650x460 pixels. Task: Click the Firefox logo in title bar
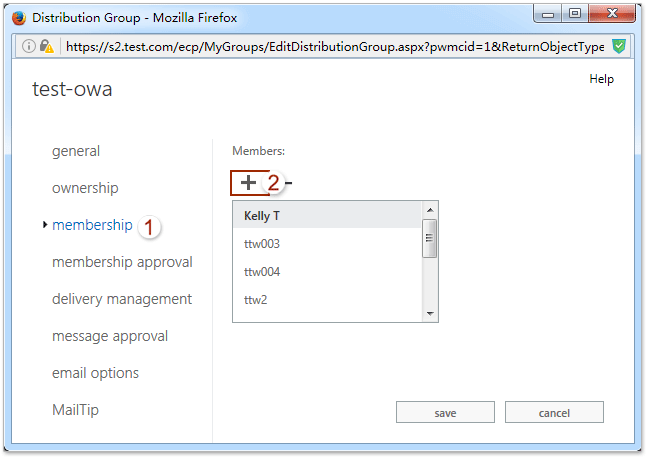click(19, 18)
